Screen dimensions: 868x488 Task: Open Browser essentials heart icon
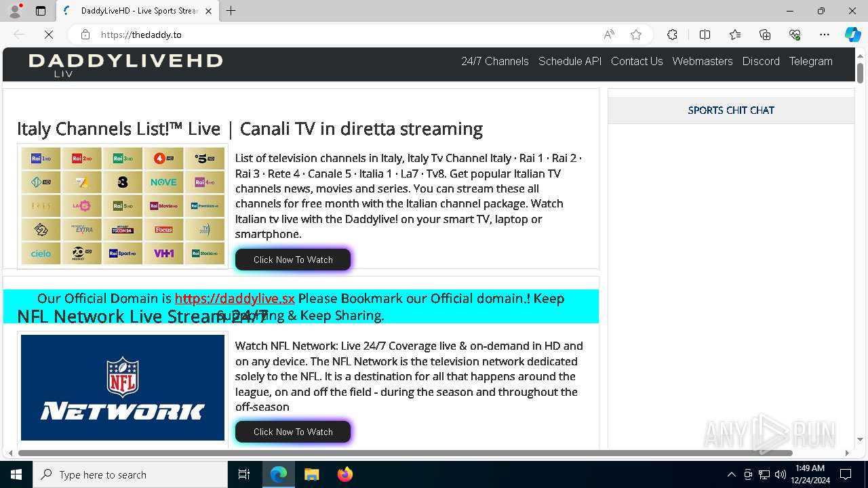click(795, 35)
